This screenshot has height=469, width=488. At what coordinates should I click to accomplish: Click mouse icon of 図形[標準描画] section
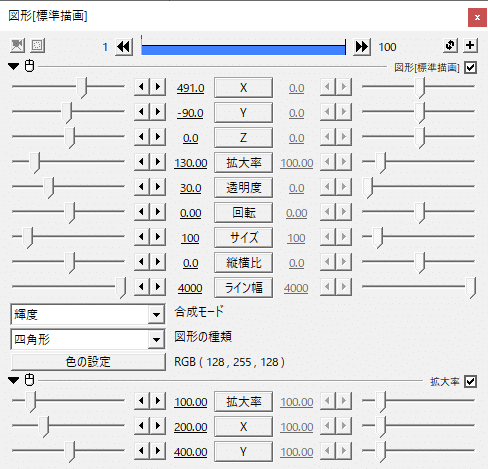point(29,66)
